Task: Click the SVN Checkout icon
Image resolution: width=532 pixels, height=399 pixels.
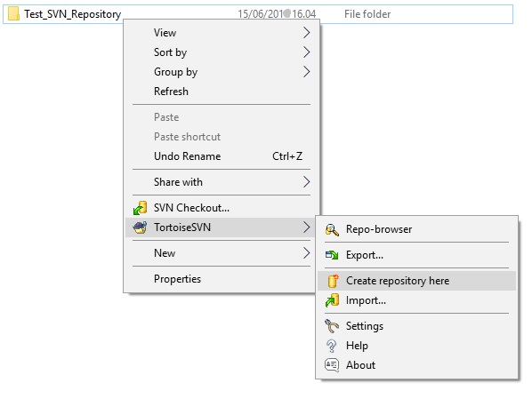Action: [x=140, y=208]
